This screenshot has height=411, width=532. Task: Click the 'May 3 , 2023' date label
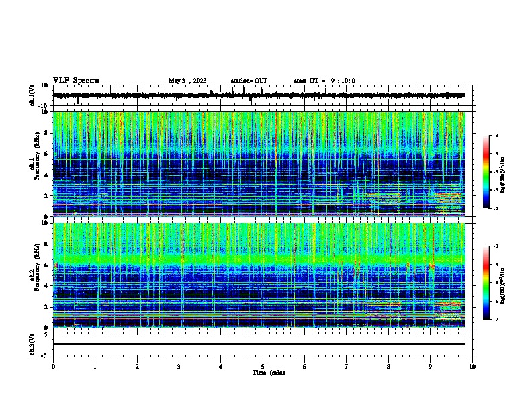pyautogui.click(x=187, y=81)
